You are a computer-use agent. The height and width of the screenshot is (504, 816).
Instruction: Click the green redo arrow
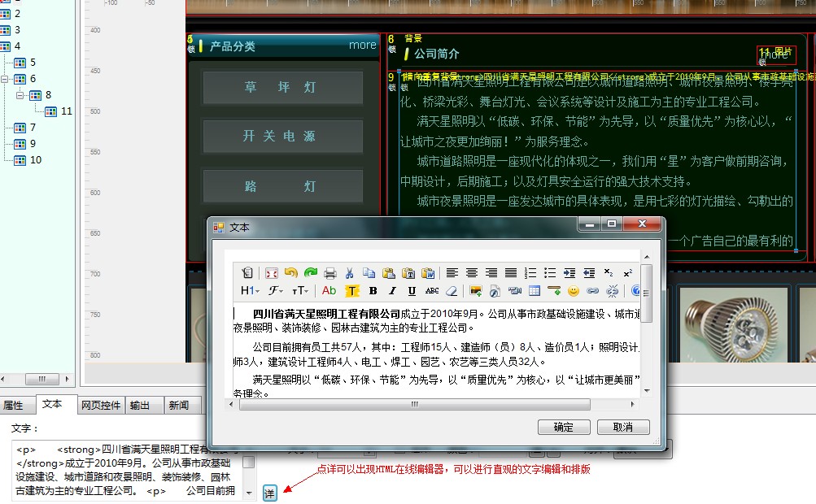311,272
